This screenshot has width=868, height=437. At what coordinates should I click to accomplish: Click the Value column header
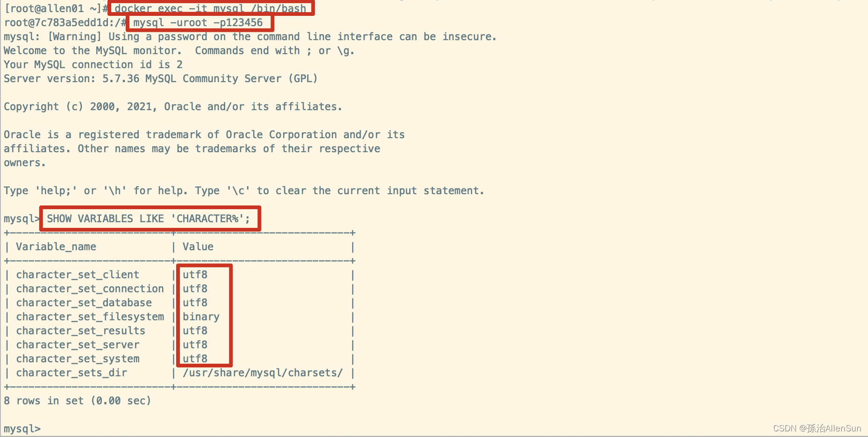[198, 247]
